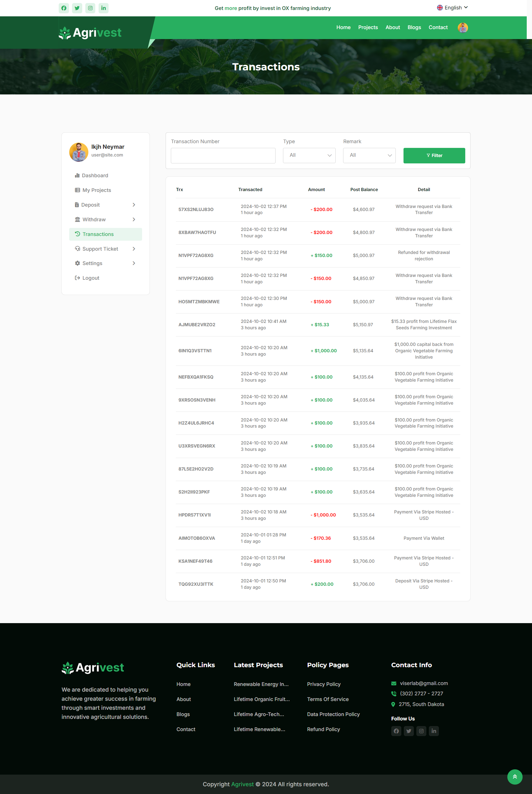
Task: Navigate to the Projects menu item
Action: [368, 27]
